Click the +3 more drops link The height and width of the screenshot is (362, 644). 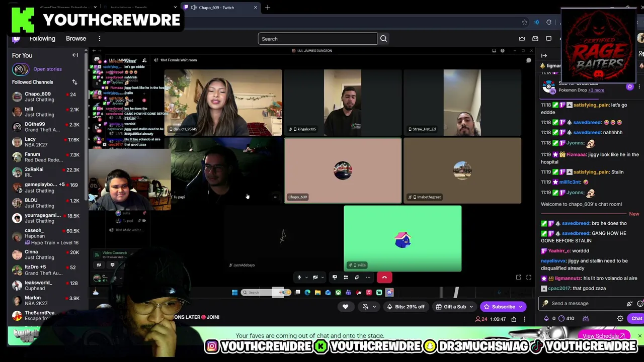pos(596,90)
